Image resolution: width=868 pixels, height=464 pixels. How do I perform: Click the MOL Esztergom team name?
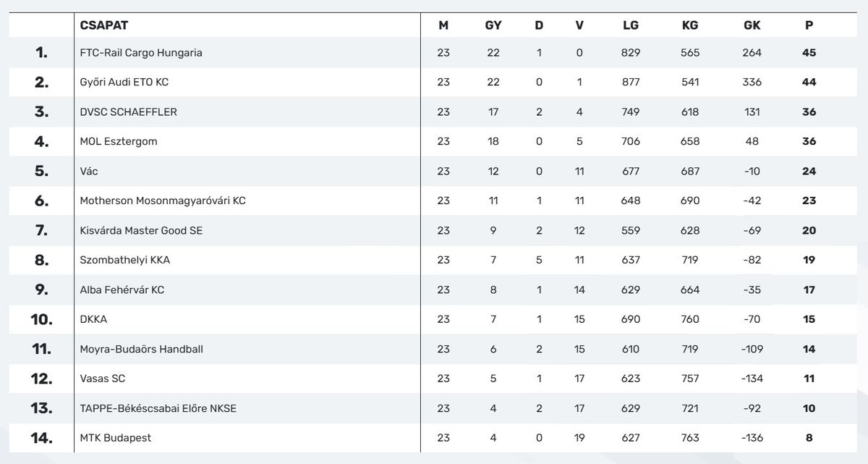click(x=118, y=142)
